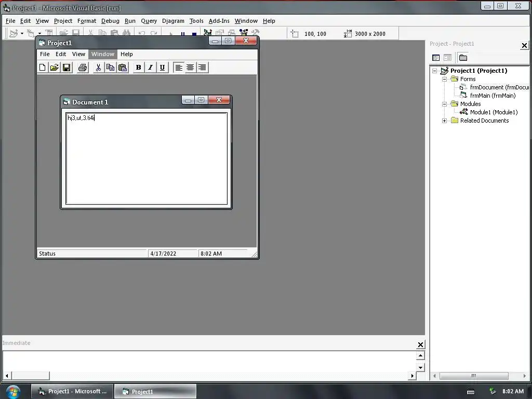Viewport: 532px width, 399px height.
Task: Select frmDocument in project tree
Action: (499, 87)
